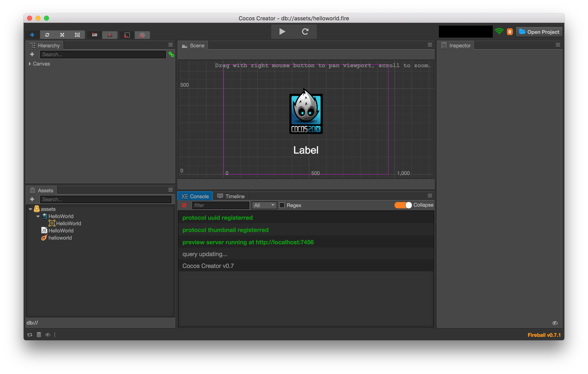The width and height of the screenshot is (588, 374).
Task: Select the helloworld fire scene asset
Action: click(x=56, y=238)
